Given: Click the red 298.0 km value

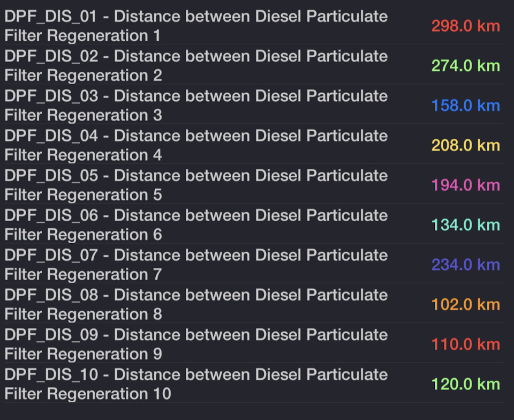Looking at the screenshot, I should click(465, 26).
